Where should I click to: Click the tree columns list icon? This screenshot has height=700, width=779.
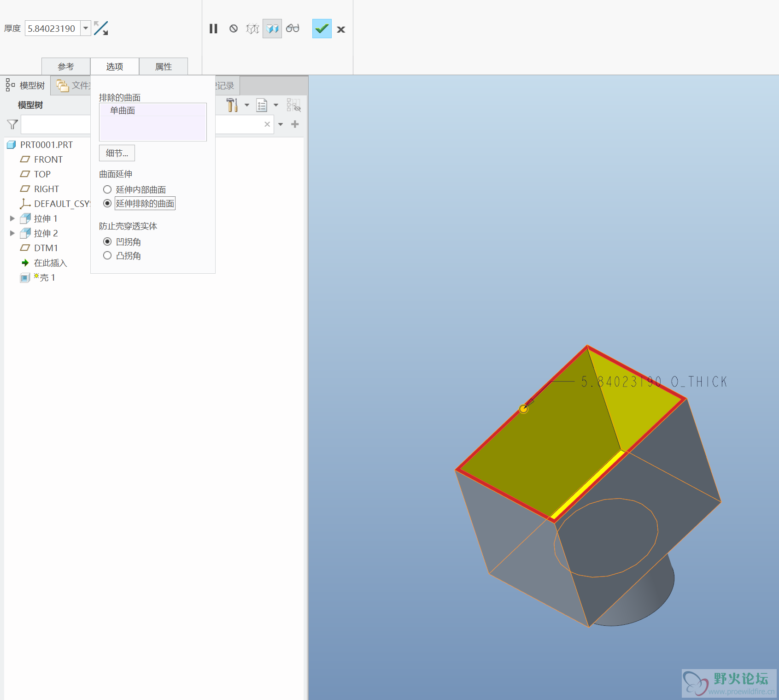pos(262,105)
